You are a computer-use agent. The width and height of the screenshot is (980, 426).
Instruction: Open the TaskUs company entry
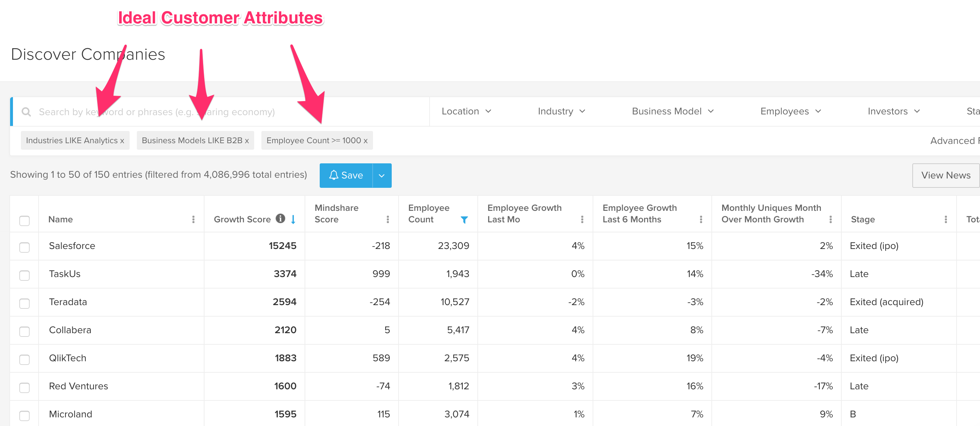[65, 274]
